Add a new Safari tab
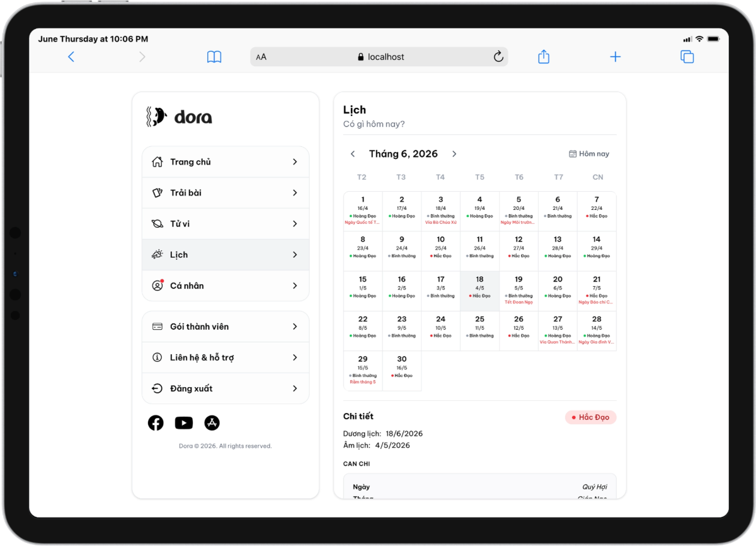 pyautogui.click(x=616, y=57)
